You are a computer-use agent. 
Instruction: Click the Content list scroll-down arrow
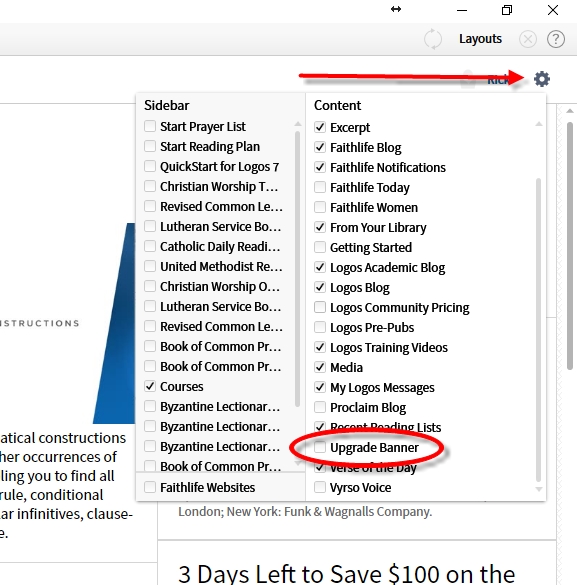tap(538, 489)
